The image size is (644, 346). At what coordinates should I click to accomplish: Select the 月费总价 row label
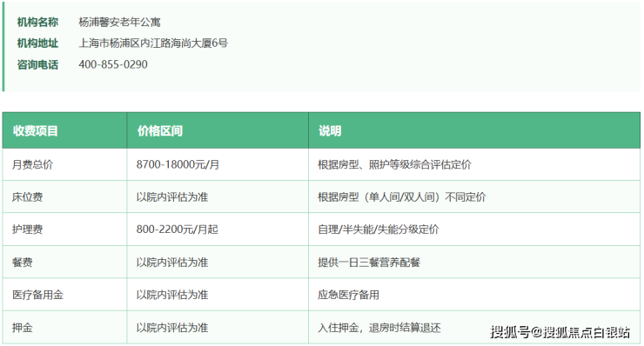(32, 164)
